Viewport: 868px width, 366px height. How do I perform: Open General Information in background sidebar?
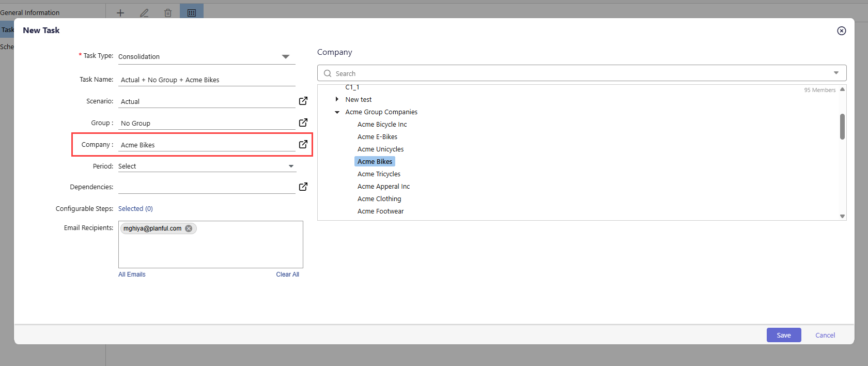tap(30, 12)
